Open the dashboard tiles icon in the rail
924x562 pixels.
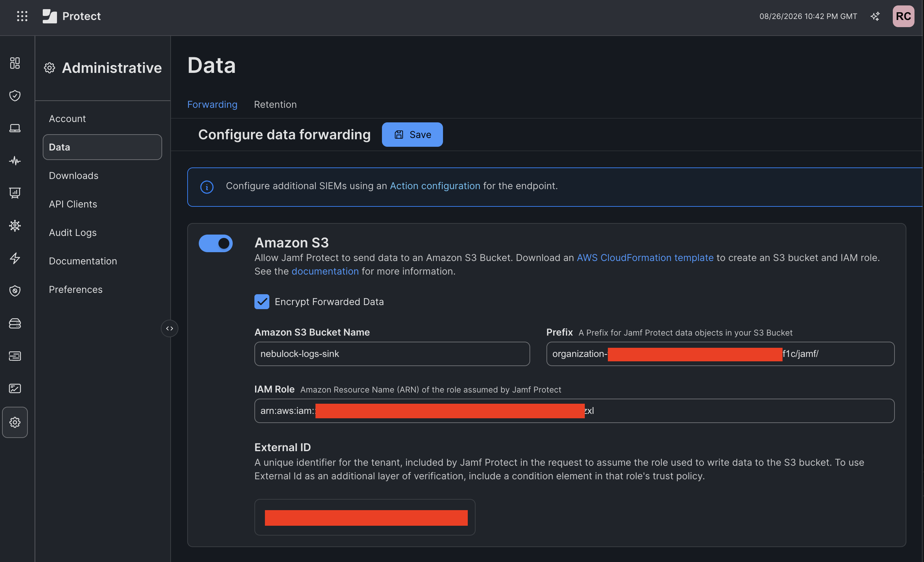point(15,63)
